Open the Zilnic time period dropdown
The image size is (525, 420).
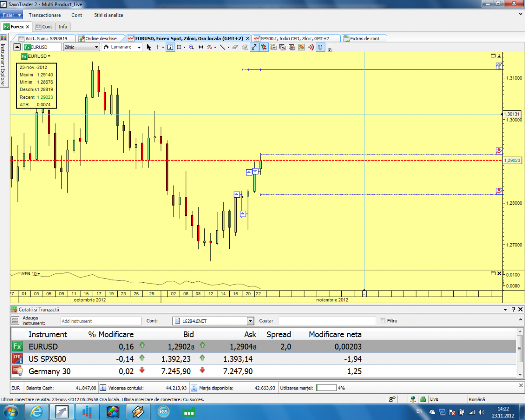coord(80,47)
